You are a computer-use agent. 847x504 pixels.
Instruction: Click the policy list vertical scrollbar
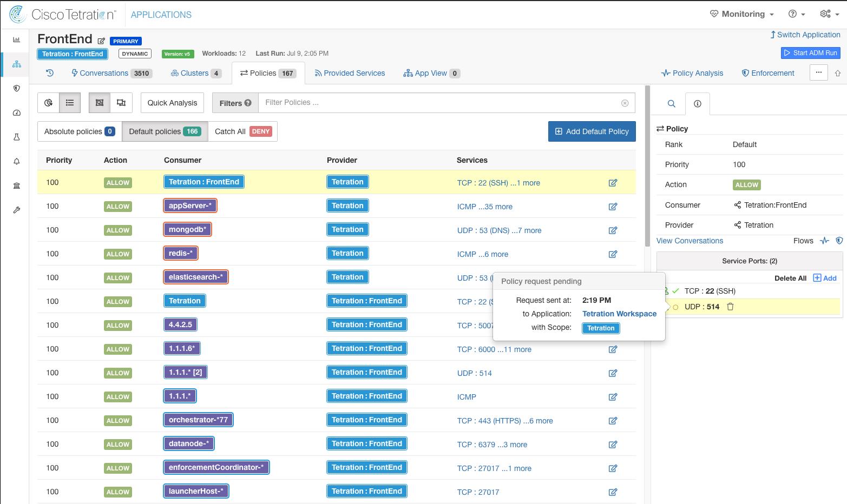coord(647,166)
